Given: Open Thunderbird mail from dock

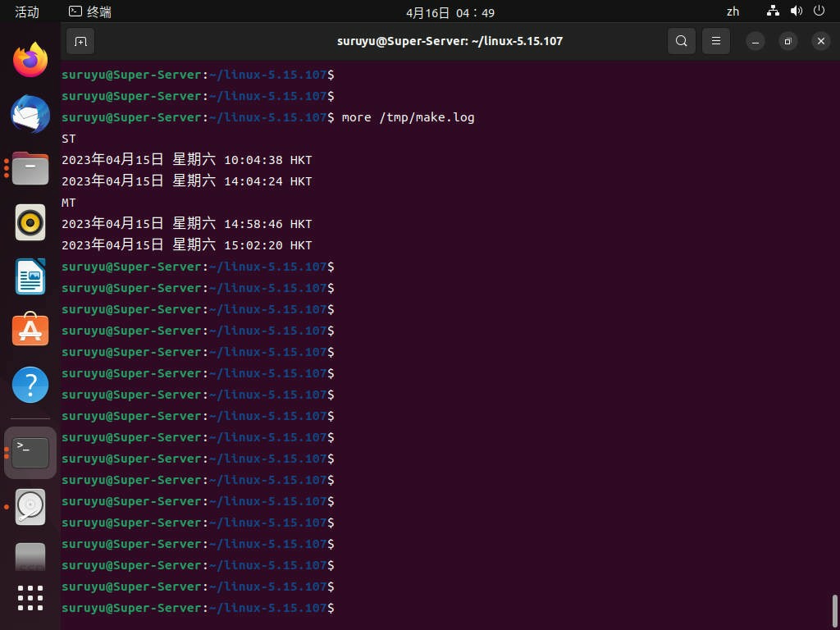Looking at the screenshot, I should point(30,114).
